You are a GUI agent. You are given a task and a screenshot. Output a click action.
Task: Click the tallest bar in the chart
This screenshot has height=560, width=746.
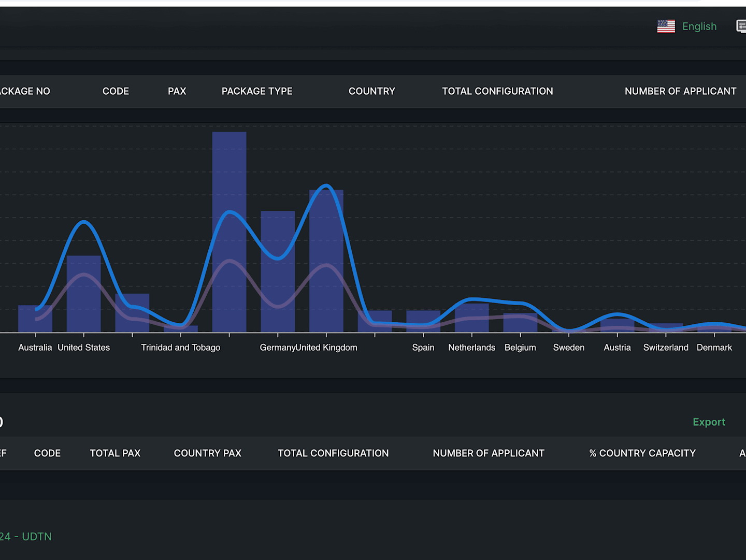(229, 232)
